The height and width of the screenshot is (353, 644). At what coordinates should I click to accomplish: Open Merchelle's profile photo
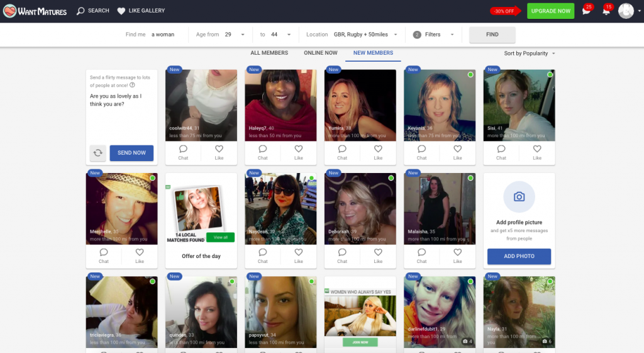[121, 209]
